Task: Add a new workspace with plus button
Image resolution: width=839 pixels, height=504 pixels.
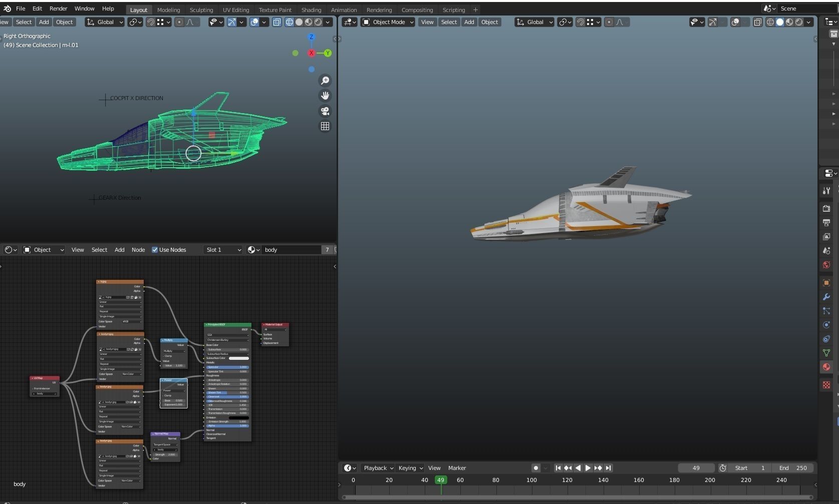Action: click(x=475, y=10)
